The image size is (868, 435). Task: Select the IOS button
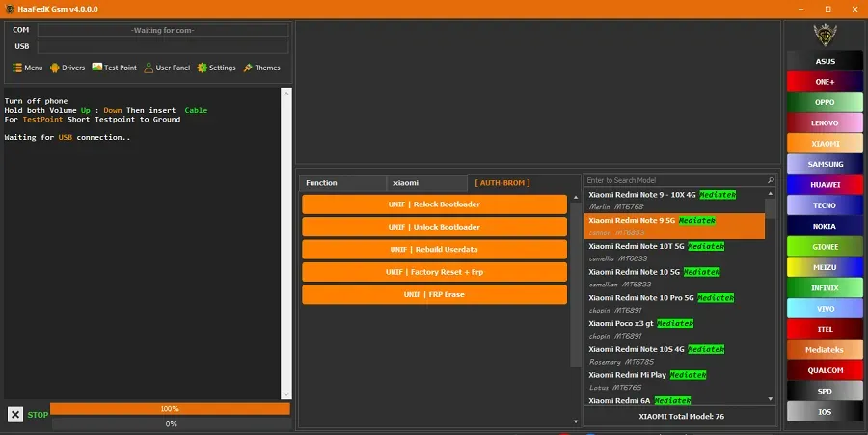(x=825, y=412)
